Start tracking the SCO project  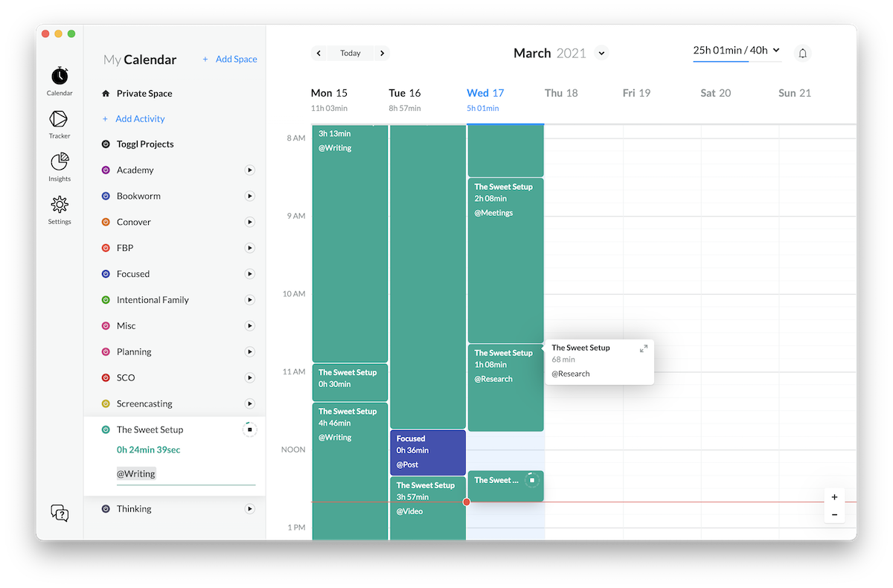tap(250, 378)
